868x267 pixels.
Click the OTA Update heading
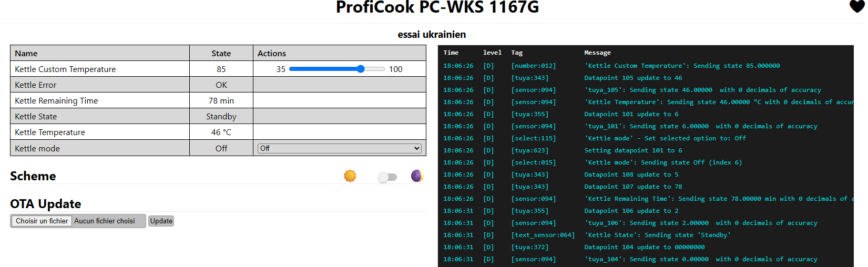pyautogui.click(x=46, y=204)
